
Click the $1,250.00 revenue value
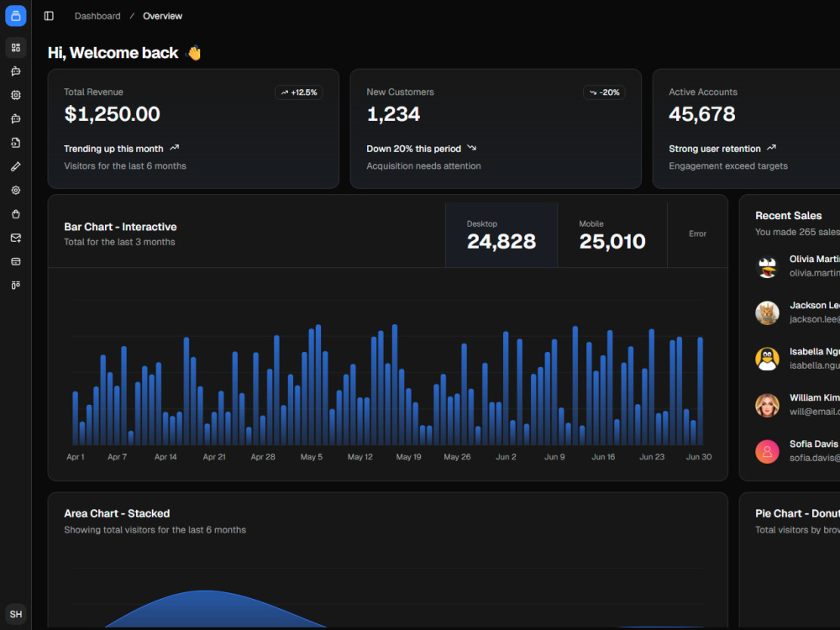coord(112,114)
